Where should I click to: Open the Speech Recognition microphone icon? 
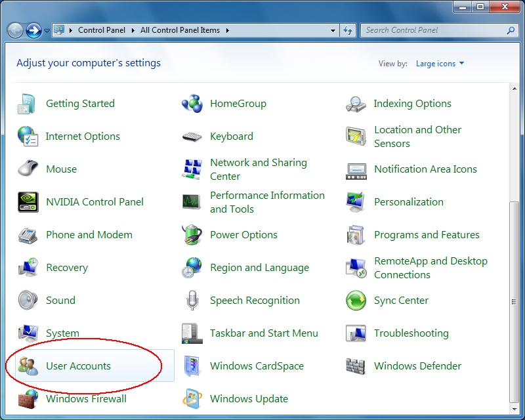(x=192, y=300)
